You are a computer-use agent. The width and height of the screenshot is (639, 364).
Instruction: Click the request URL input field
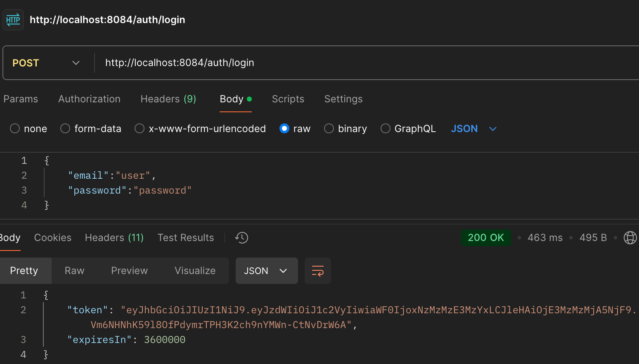(x=367, y=63)
